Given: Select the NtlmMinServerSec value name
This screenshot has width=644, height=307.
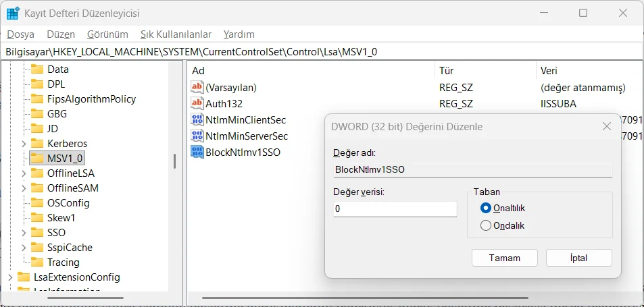Looking at the screenshot, I should click(x=247, y=136).
